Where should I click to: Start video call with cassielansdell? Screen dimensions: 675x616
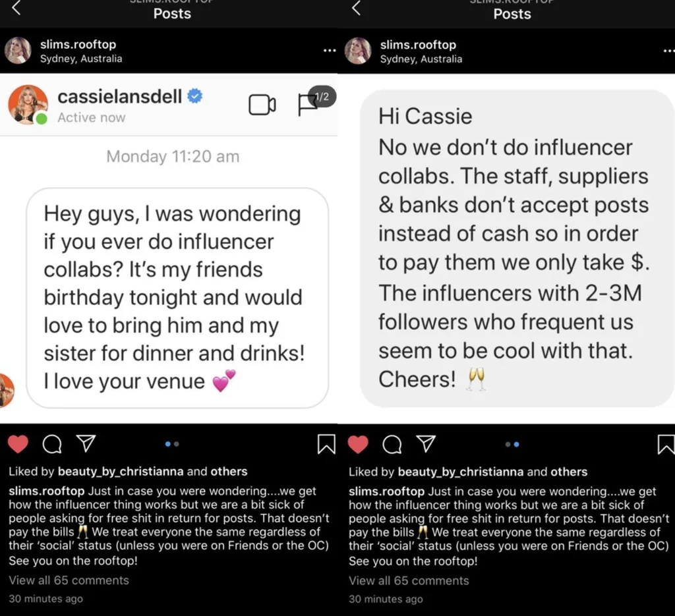click(x=262, y=105)
